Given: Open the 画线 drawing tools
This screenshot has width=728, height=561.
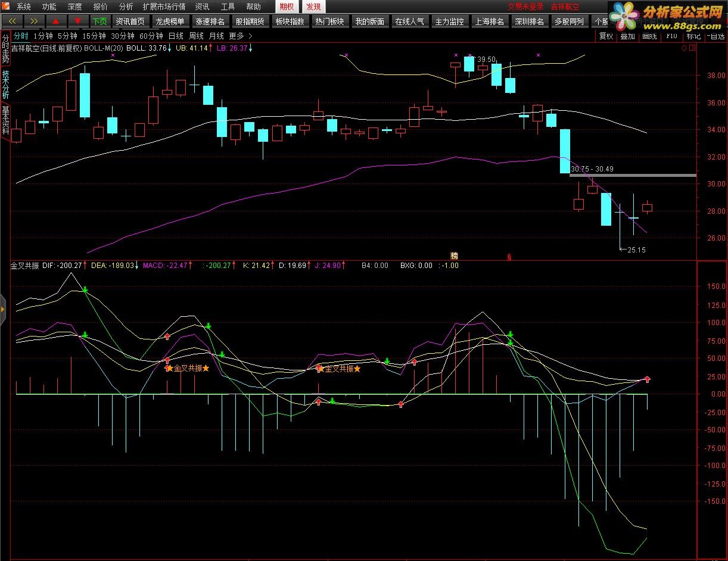Looking at the screenshot, I should (x=649, y=36).
